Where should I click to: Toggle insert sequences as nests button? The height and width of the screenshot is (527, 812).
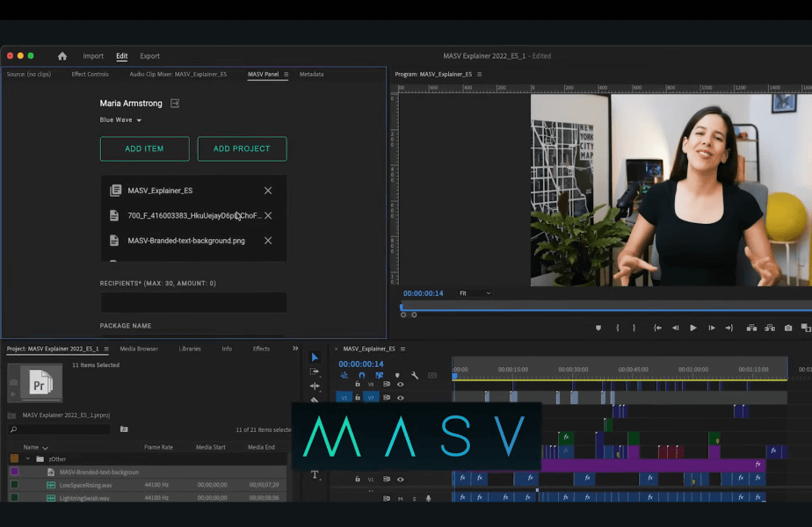click(x=344, y=375)
